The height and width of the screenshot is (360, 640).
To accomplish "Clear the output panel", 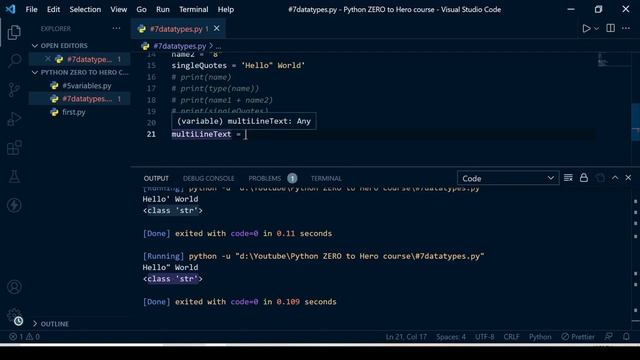I will 568,178.
